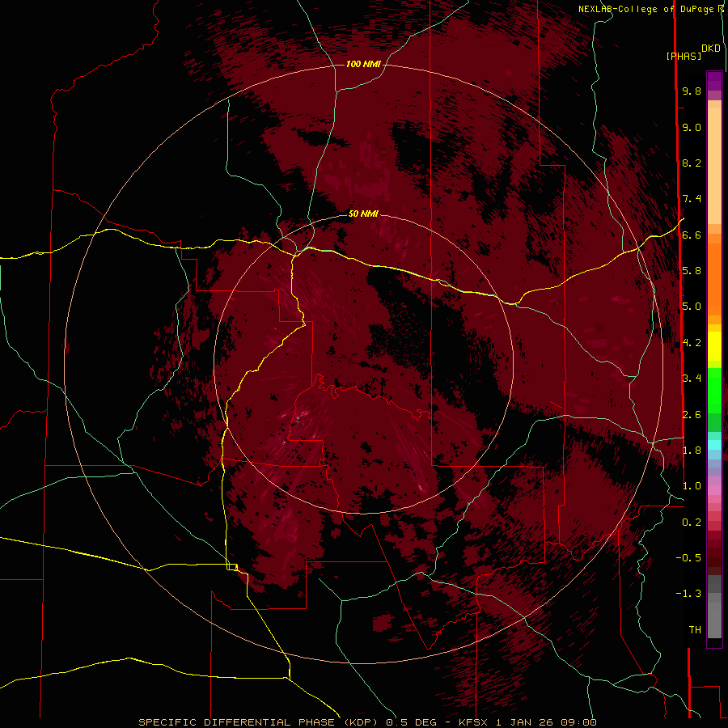Click the 7.4 value on color scale
This screenshot has width=728, height=728.
692,199
